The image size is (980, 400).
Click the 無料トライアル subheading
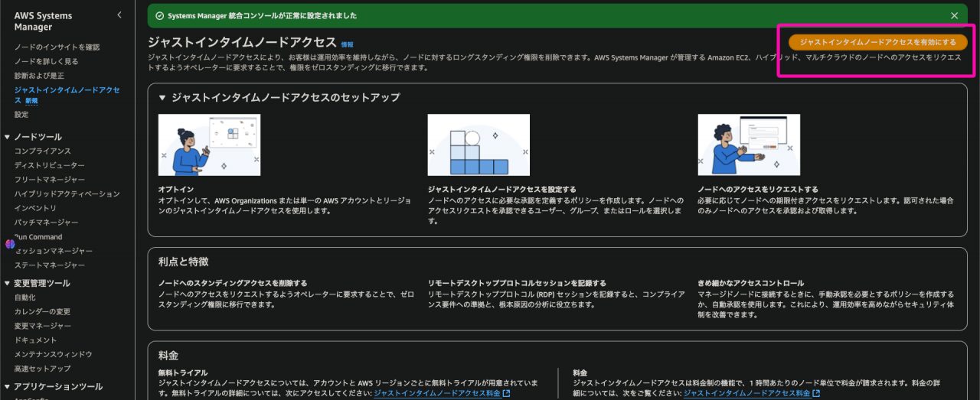182,372
